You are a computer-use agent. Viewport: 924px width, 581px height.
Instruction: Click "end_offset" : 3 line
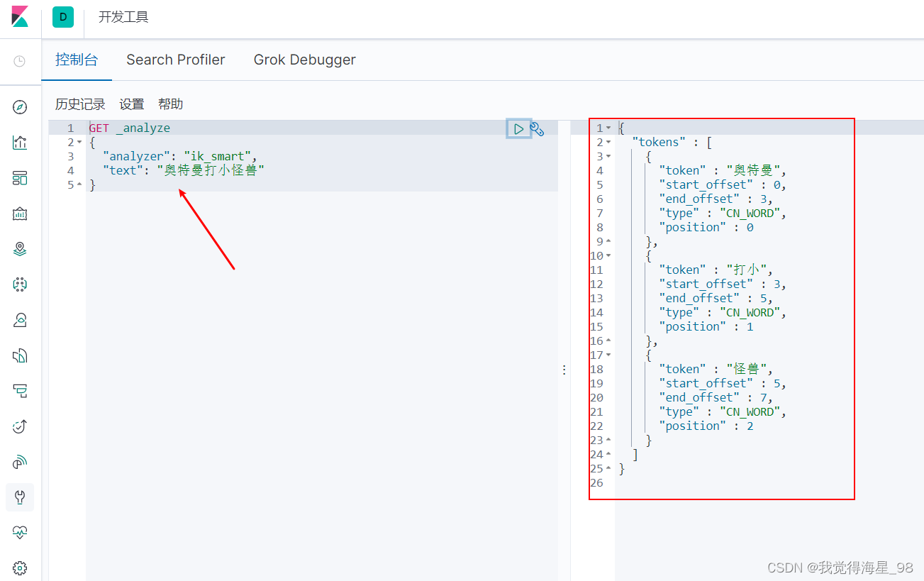716,199
